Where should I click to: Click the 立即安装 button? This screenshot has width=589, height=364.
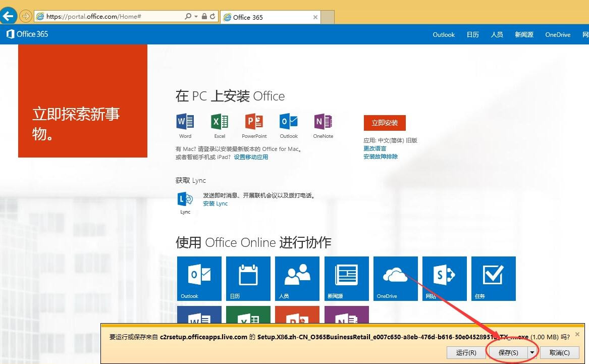385,123
